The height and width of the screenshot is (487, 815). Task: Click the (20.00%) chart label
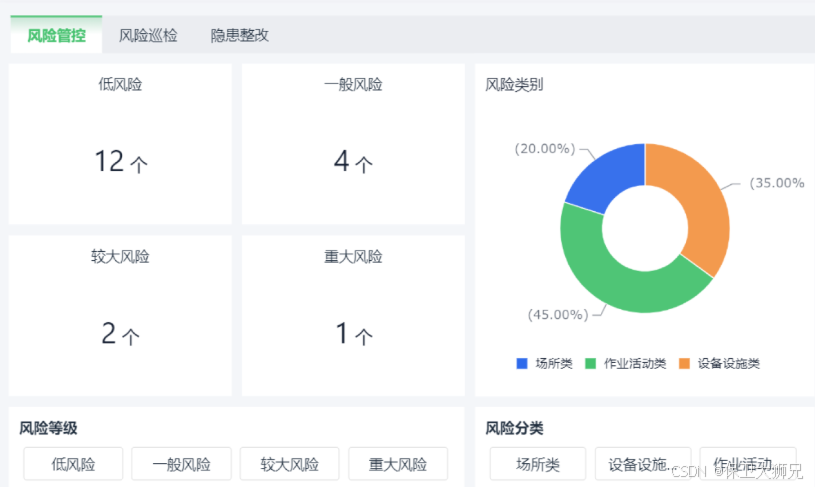point(545,149)
